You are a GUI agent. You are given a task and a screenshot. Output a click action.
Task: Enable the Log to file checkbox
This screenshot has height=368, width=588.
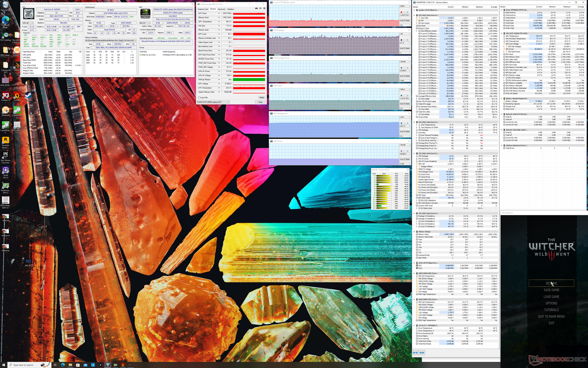(x=199, y=98)
